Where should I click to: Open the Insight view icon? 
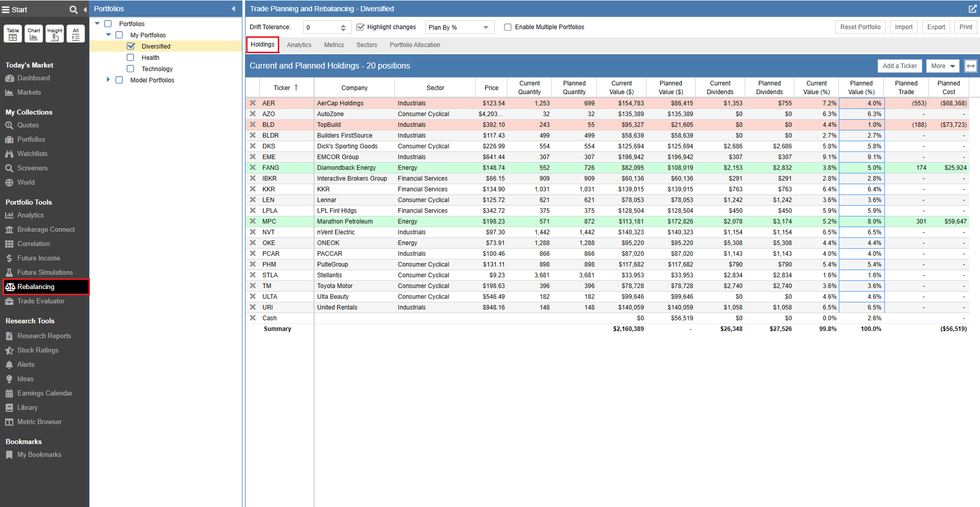click(55, 34)
